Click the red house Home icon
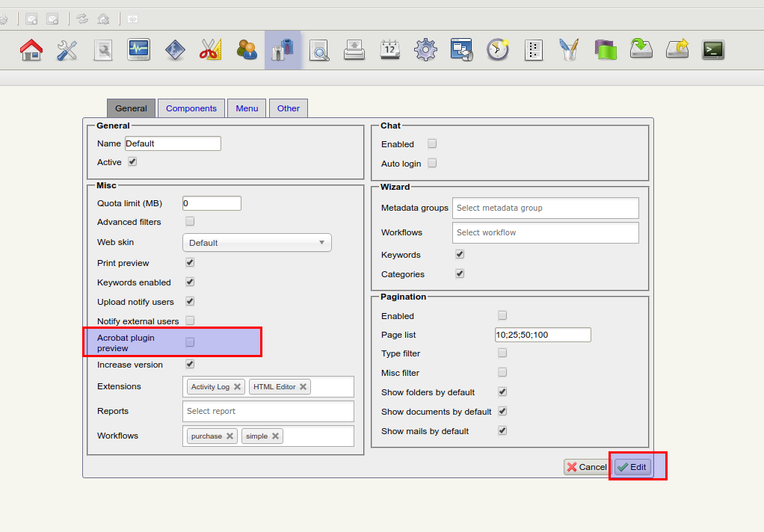The width and height of the screenshot is (764, 532). click(31, 50)
